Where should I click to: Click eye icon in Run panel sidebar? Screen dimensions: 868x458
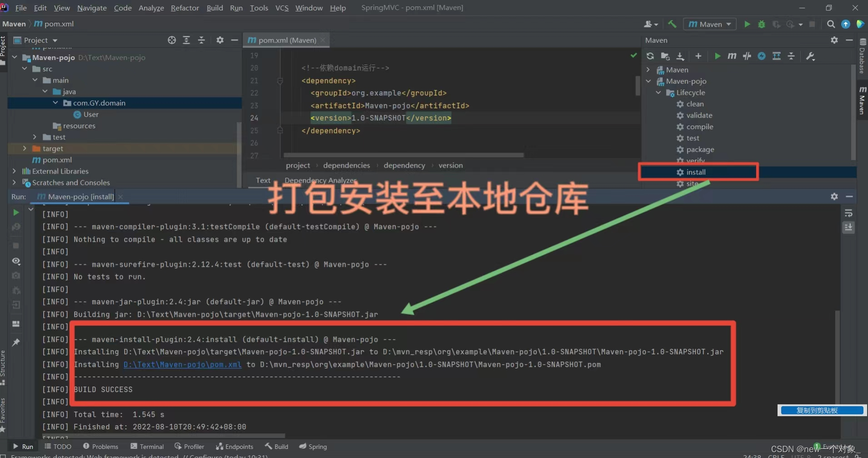(16, 261)
